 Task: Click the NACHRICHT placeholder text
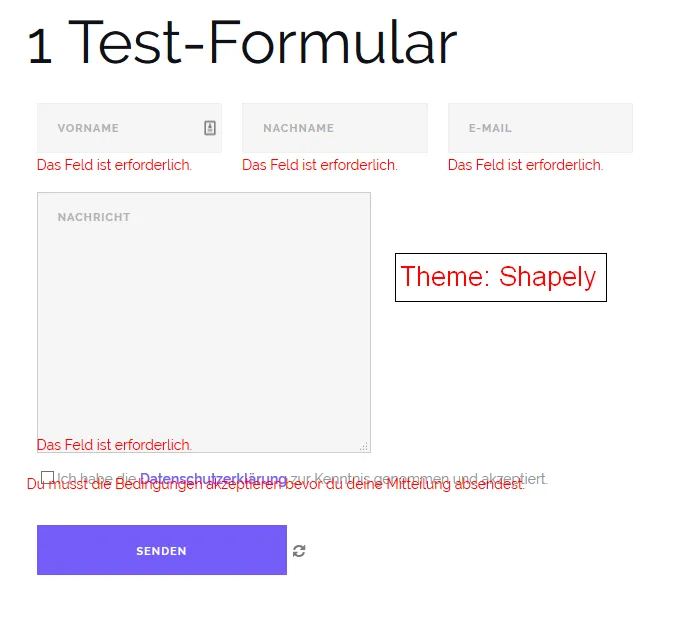click(94, 217)
